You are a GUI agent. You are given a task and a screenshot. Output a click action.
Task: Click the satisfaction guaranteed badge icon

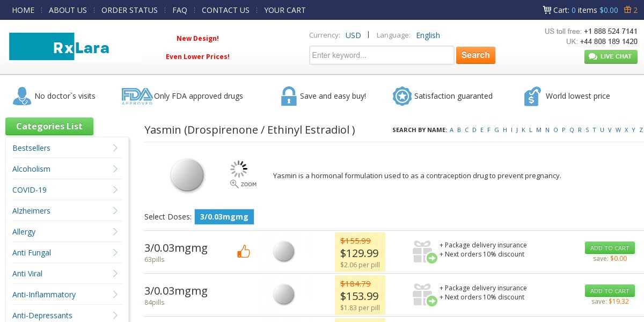tap(402, 96)
